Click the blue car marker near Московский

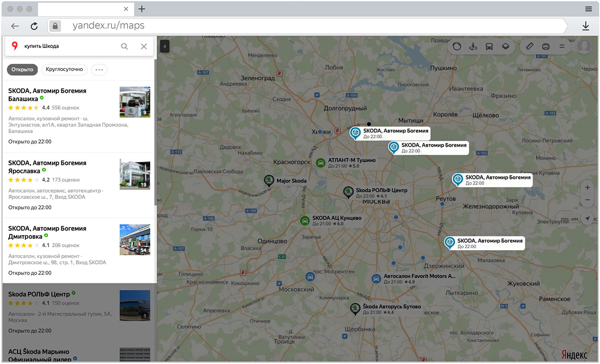tap(310, 276)
